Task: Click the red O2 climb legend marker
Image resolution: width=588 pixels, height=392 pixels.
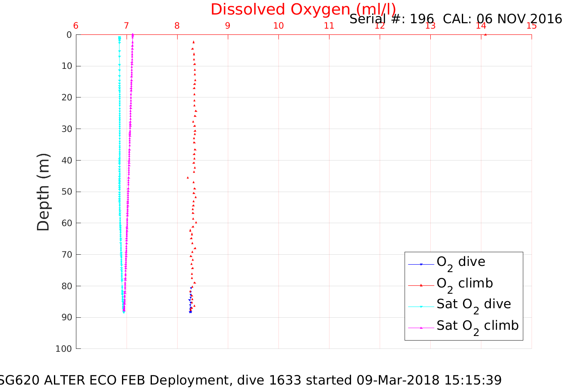Action: pyautogui.click(x=421, y=285)
